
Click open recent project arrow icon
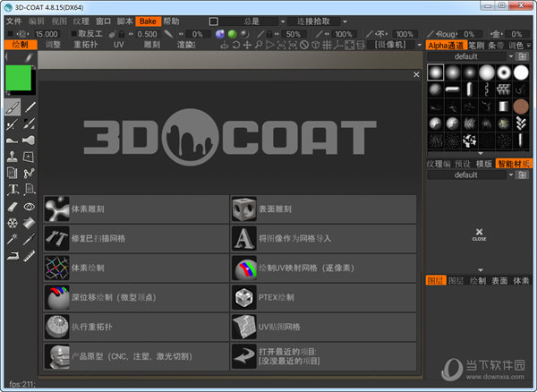(243, 356)
